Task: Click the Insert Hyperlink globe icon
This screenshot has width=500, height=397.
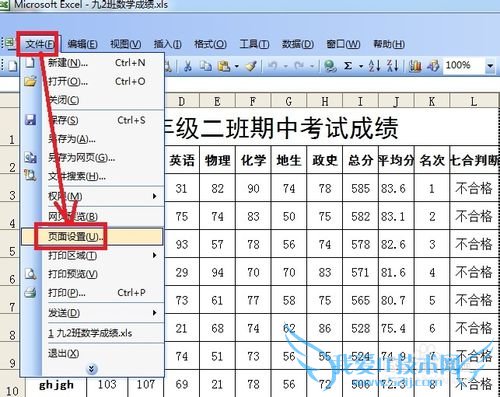Action: click(x=330, y=66)
